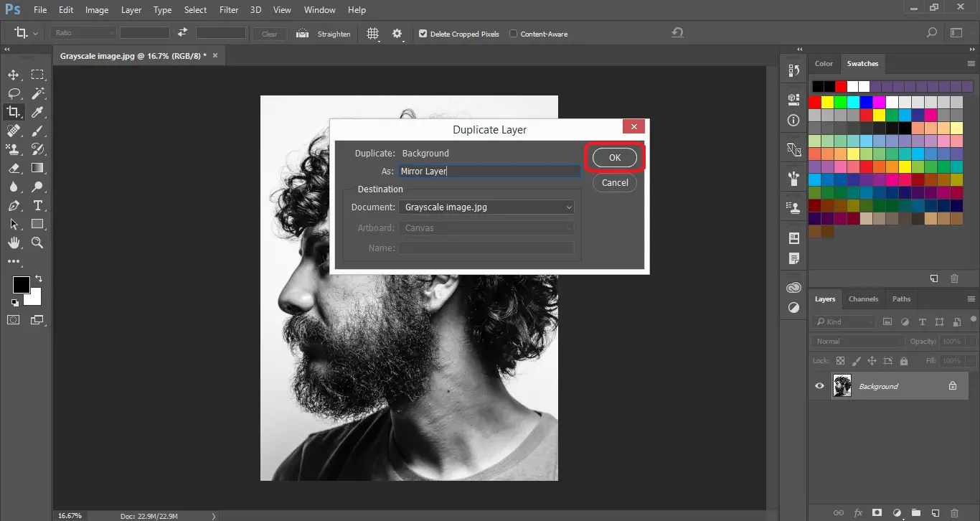This screenshot has width=980, height=521.
Task: Switch to the Channels tab
Action: (x=863, y=299)
